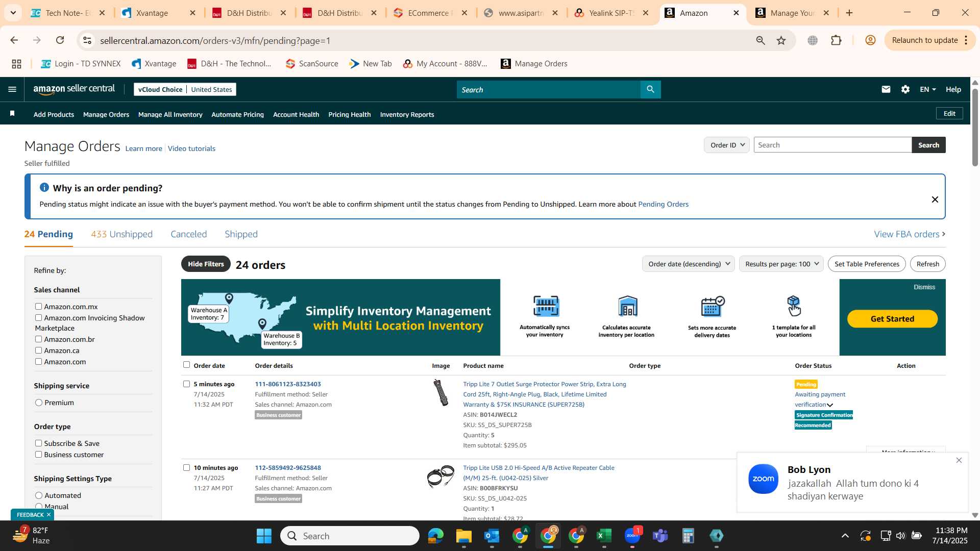The width and height of the screenshot is (980, 551).
Task: Open Outlook from the taskbar
Action: [492, 536]
